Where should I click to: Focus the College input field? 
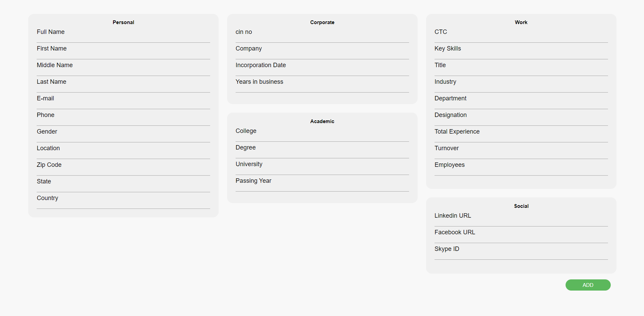[x=322, y=133]
